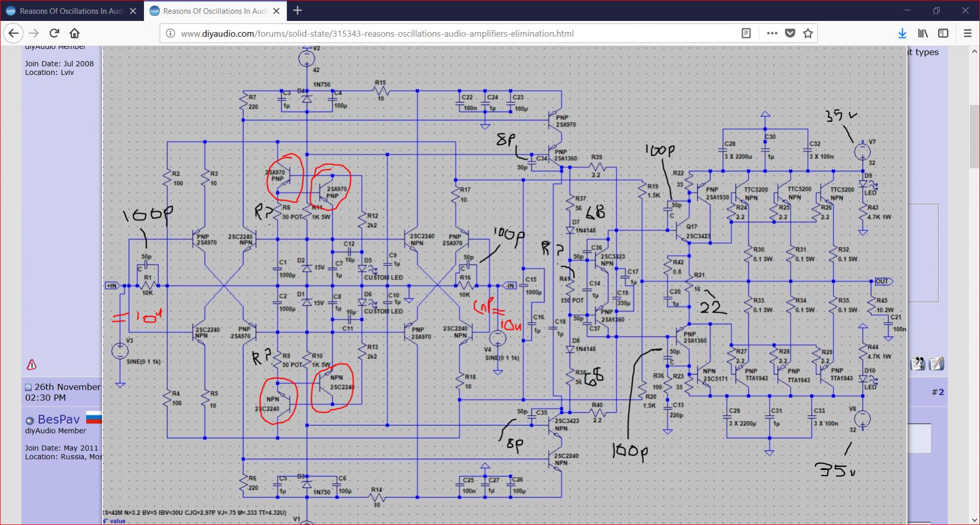The image size is (980, 525).
Task: Close the active Reasons Of Oscillations tab
Action: click(276, 11)
